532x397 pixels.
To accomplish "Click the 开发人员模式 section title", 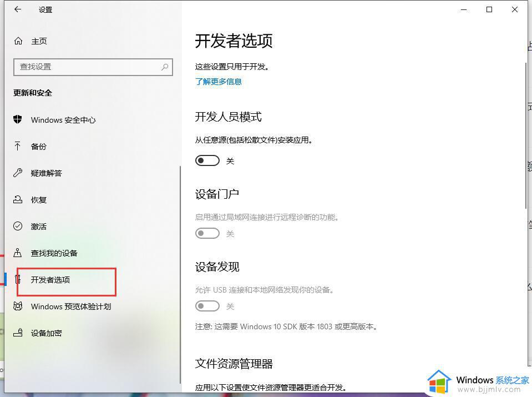I will point(229,117).
